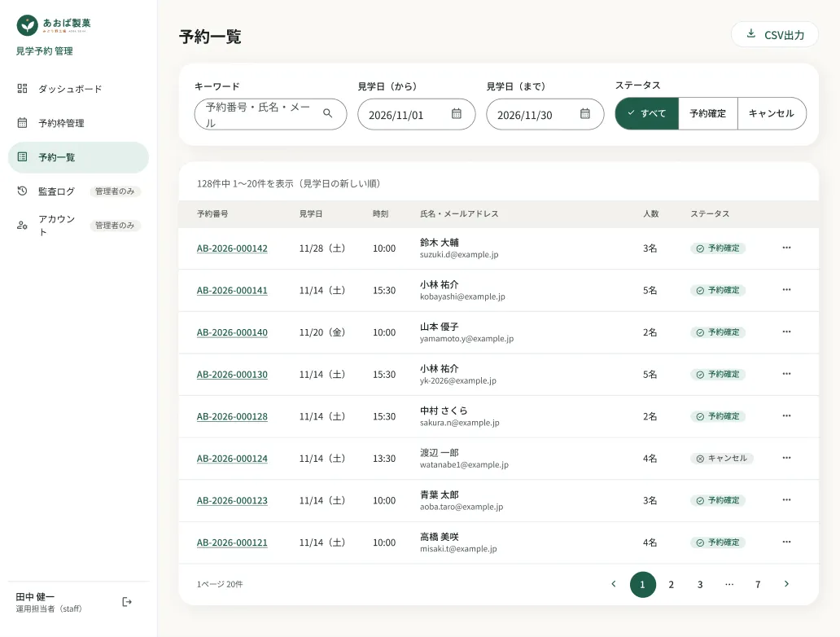This screenshot has height=637, width=840.
Task: Click the dashboard grid icon in sidebar
Action: [22, 89]
